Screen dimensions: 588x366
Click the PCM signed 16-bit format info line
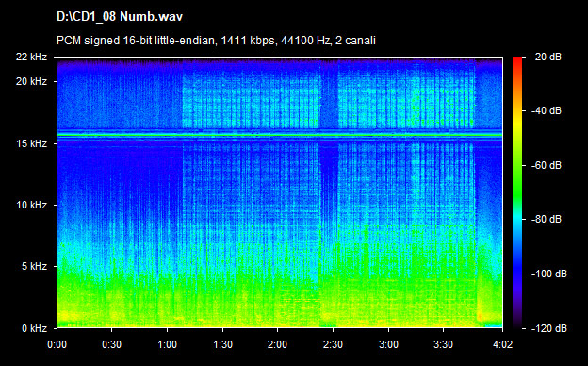tap(216, 41)
